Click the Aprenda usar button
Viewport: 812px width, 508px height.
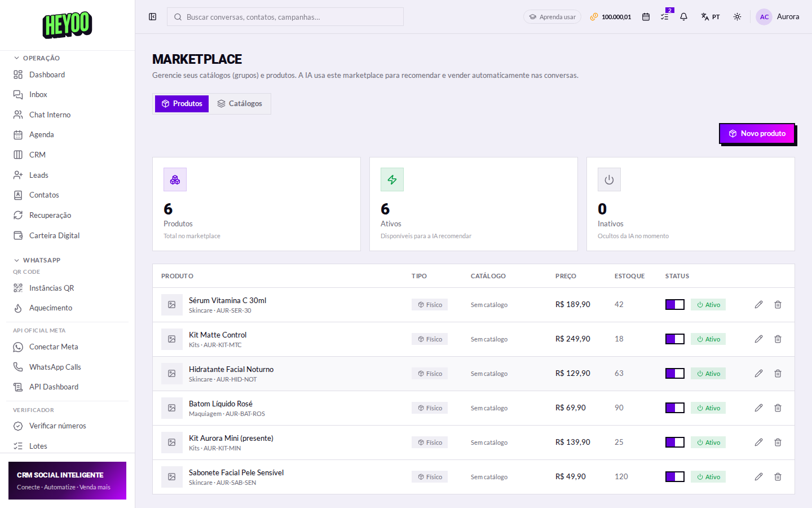click(x=552, y=17)
